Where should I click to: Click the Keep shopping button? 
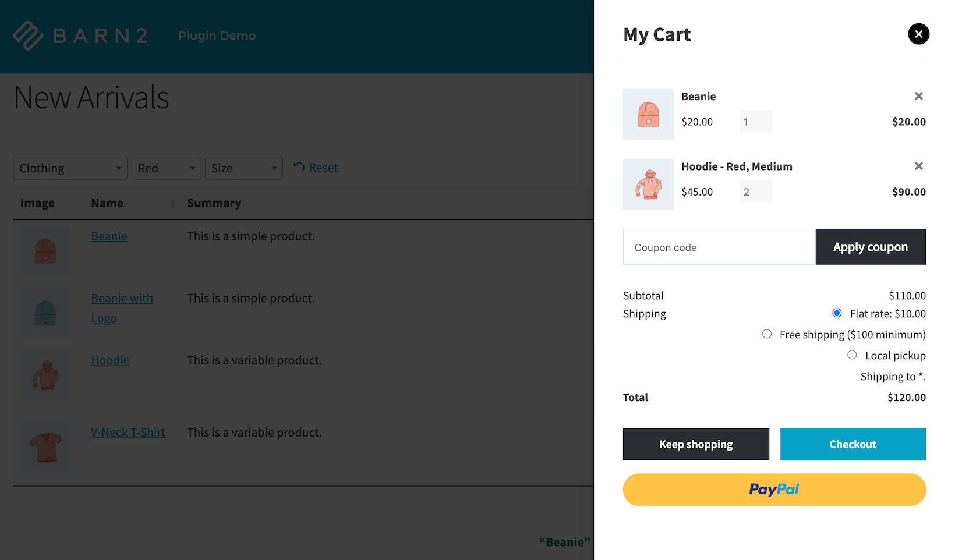point(695,444)
